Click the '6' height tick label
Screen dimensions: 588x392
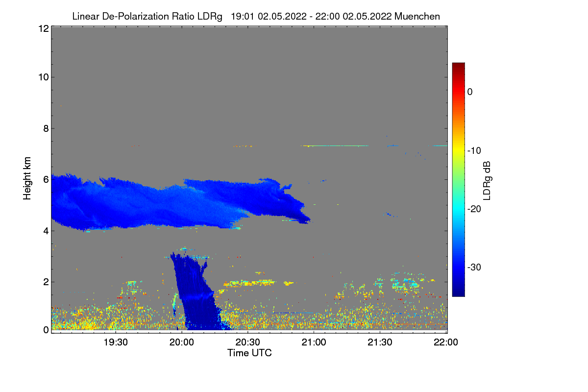[x=46, y=179]
